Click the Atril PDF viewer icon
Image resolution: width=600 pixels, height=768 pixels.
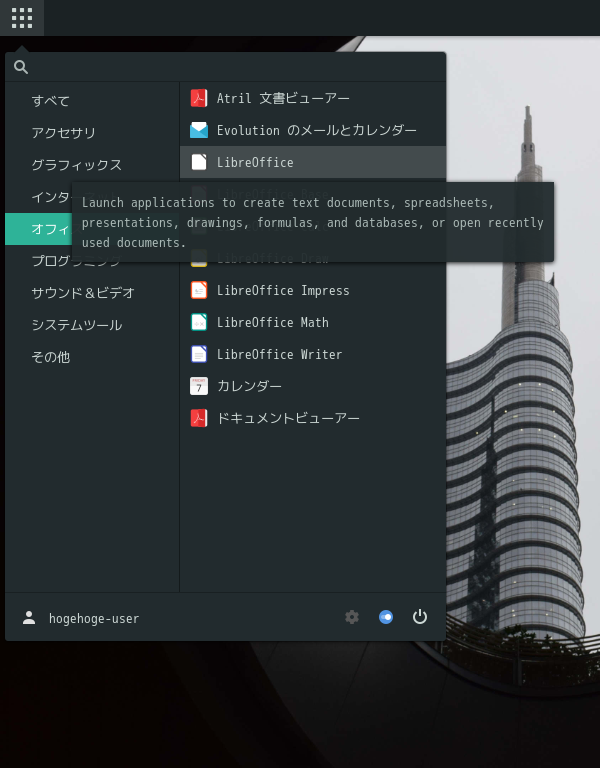point(199,98)
